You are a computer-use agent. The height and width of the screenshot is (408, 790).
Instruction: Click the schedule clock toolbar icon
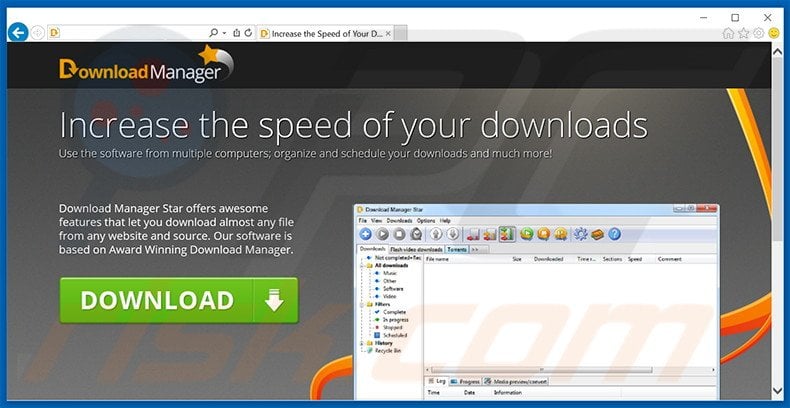point(416,234)
